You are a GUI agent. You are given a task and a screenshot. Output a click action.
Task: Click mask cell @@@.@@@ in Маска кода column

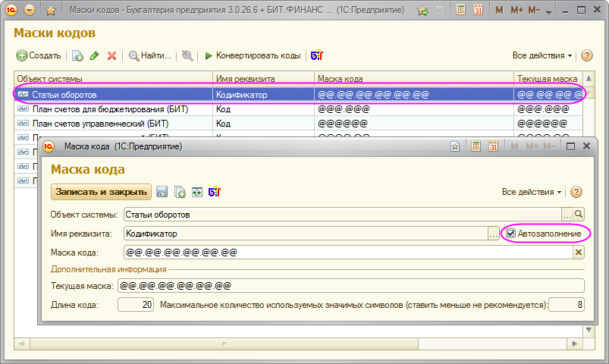tap(414, 109)
